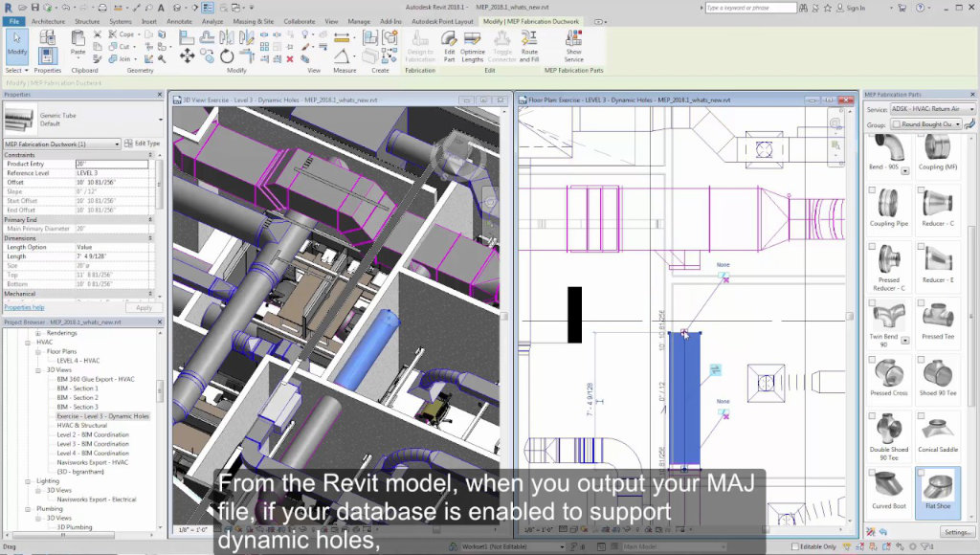Image resolution: width=980 pixels, height=555 pixels.
Task: Select the Text tool in quick access bar
Action: pyautogui.click(x=161, y=8)
